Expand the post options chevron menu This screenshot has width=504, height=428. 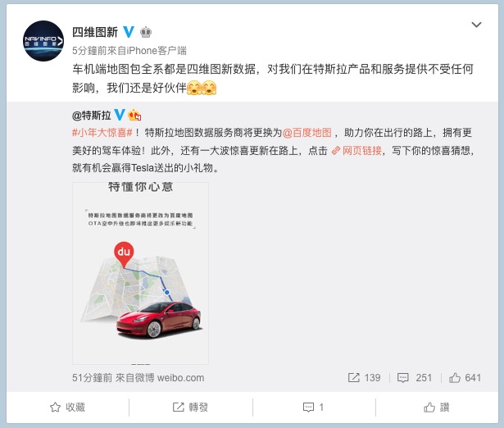[x=476, y=25]
